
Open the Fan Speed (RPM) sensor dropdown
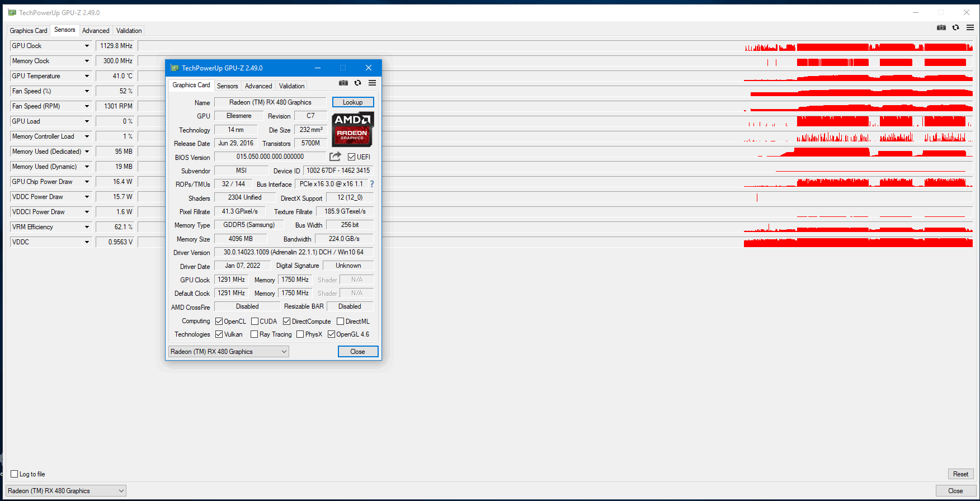point(87,106)
